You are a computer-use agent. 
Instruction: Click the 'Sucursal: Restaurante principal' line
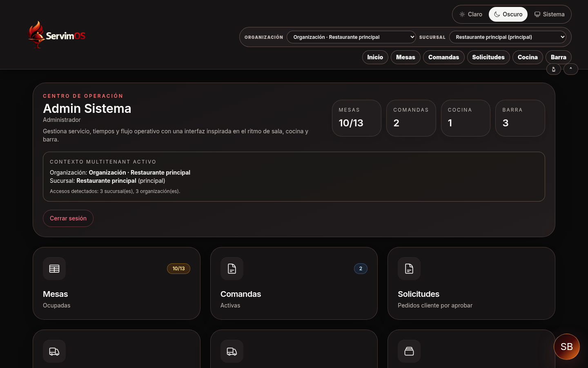[x=107, y=181]
